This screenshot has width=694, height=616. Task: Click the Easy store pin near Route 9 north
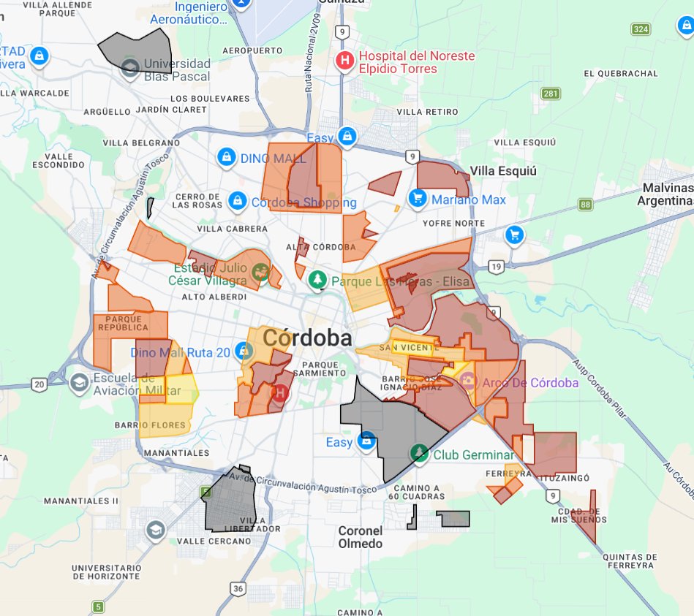[347, 136]
